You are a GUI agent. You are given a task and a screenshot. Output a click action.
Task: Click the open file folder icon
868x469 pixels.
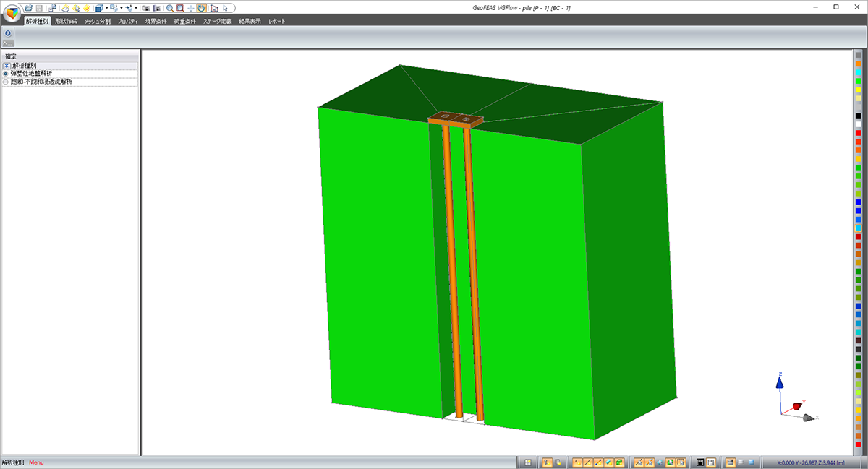coord(29,7)
